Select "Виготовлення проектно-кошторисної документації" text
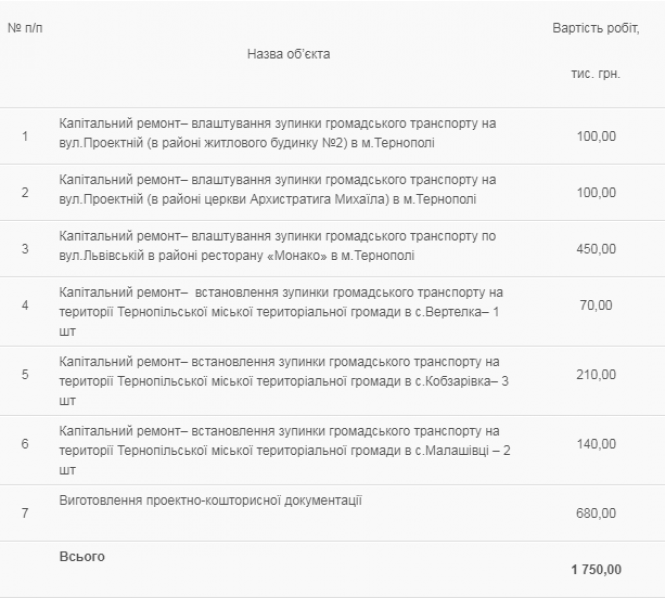The width and height of the screenshot is (665, 598). [x=211, y=501]
